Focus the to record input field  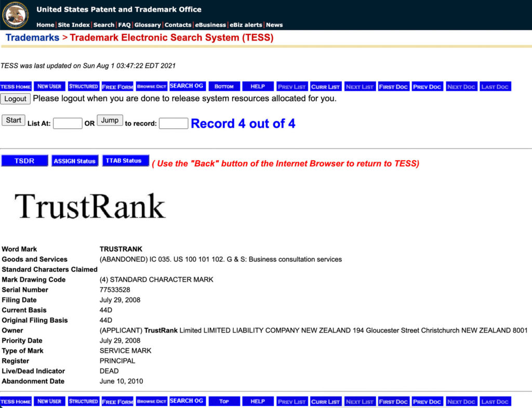174,123
